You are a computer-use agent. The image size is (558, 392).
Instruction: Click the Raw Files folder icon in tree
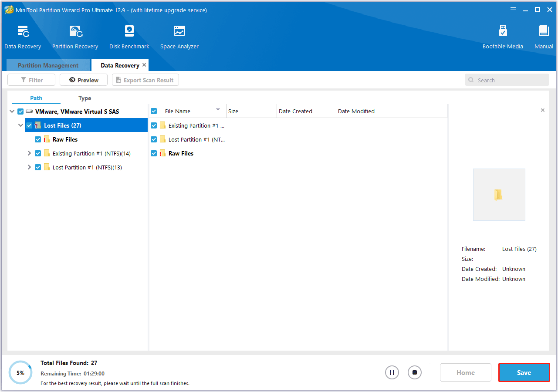pyautogui.click(x=47, y=139)
